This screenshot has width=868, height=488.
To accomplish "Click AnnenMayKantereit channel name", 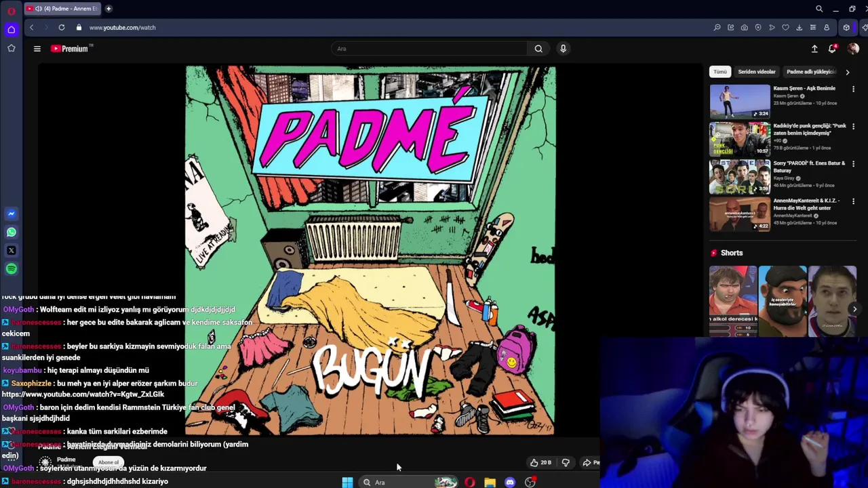I will coord(793,216).
